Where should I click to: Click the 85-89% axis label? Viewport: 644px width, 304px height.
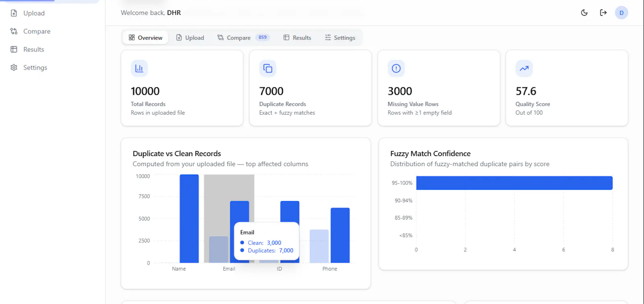coord(403,218)
